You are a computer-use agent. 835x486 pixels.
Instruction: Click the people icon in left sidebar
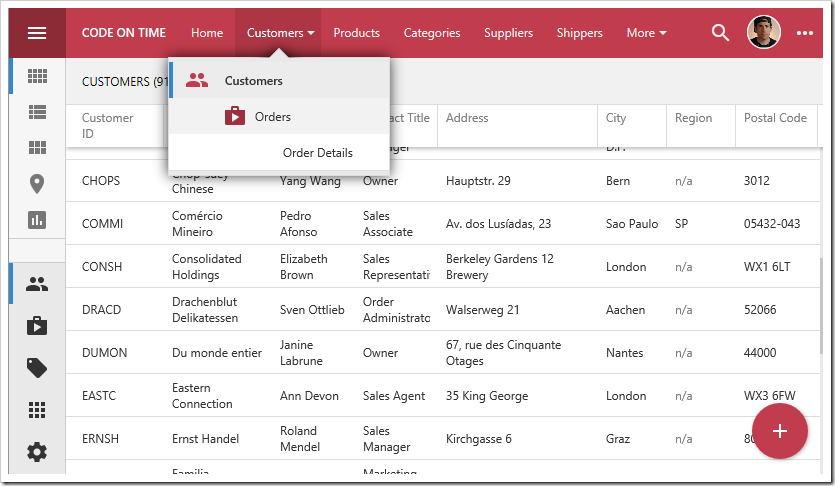pyautogui.click(x=37, y=284)
